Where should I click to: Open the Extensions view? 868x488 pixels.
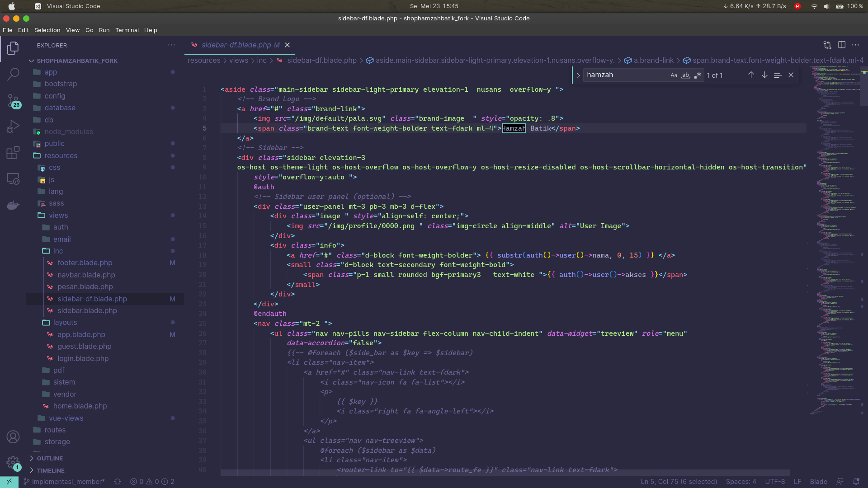click(x=13, y=152)
